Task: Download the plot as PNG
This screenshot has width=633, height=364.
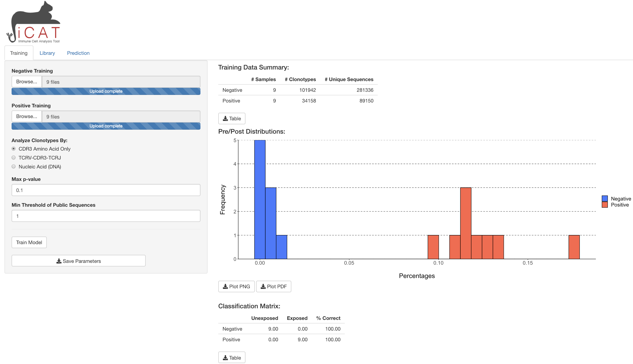Action: click(x=236, y=286)
